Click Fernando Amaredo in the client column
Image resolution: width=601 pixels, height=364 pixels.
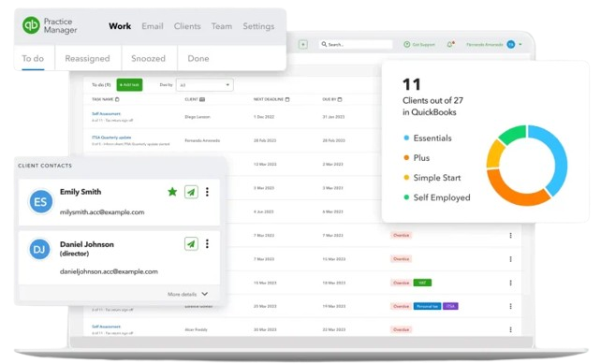pyautogui.click(x=202, y=140)
